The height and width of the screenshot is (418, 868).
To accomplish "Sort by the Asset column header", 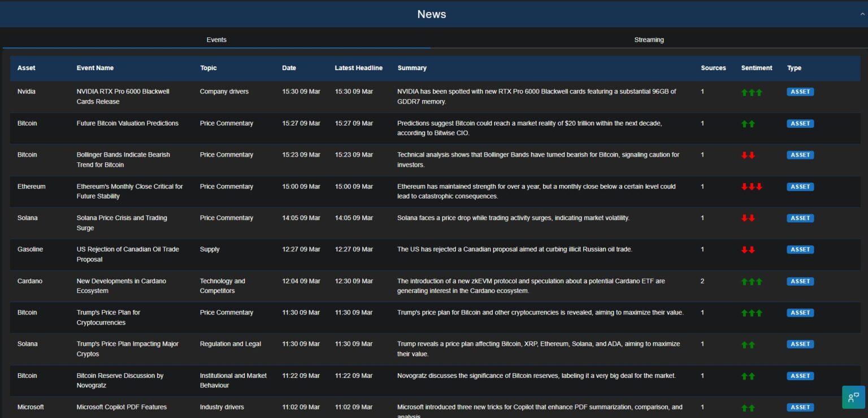I will [26, 68].
